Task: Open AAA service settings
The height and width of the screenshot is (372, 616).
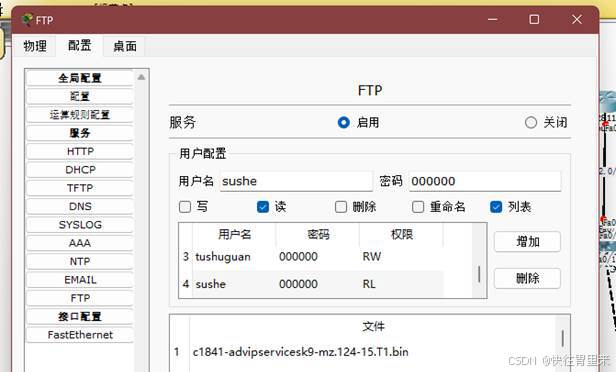Action: coord(80,243)
